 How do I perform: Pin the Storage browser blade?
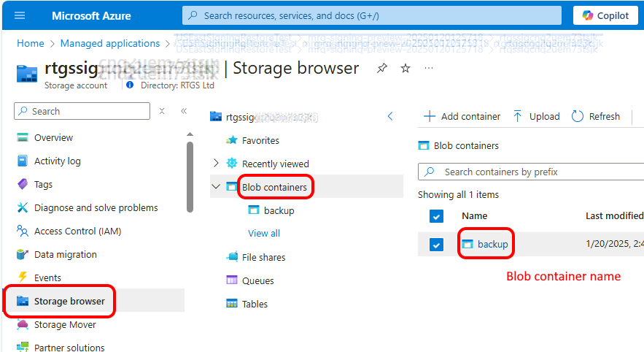pyautogui.click(x=382, y=68)
